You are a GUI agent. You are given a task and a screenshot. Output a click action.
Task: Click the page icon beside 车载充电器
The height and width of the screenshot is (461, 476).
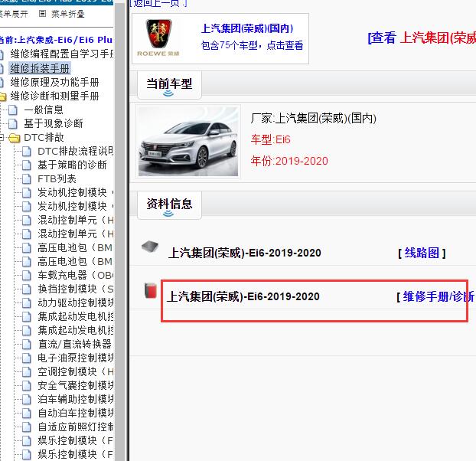point(27,276)
